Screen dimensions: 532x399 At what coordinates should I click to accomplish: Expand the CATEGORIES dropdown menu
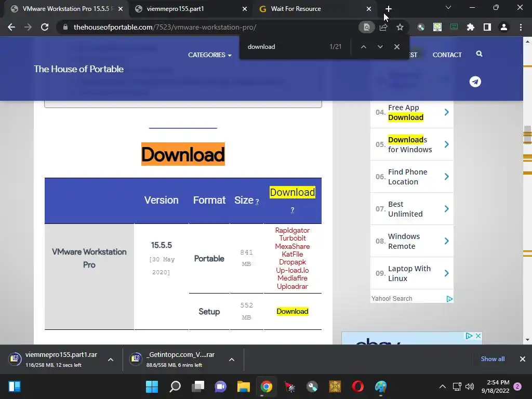tap(210, 55)
